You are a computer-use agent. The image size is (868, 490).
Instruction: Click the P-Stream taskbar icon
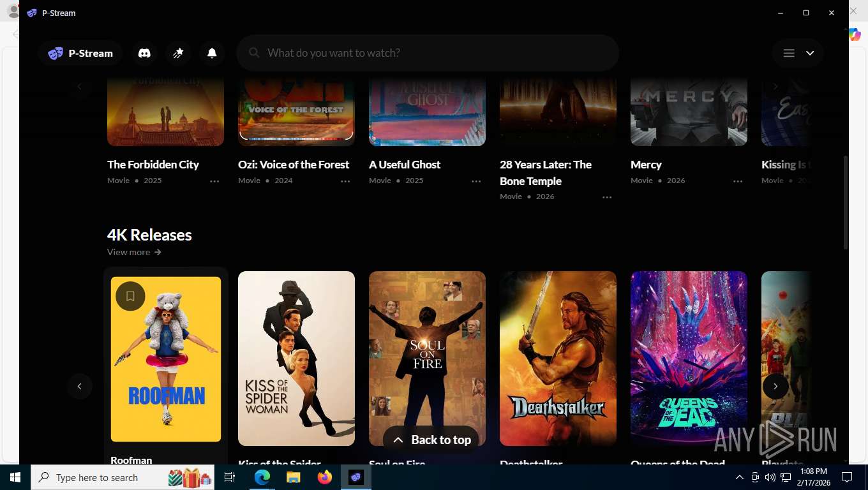[x=355, y=477]
